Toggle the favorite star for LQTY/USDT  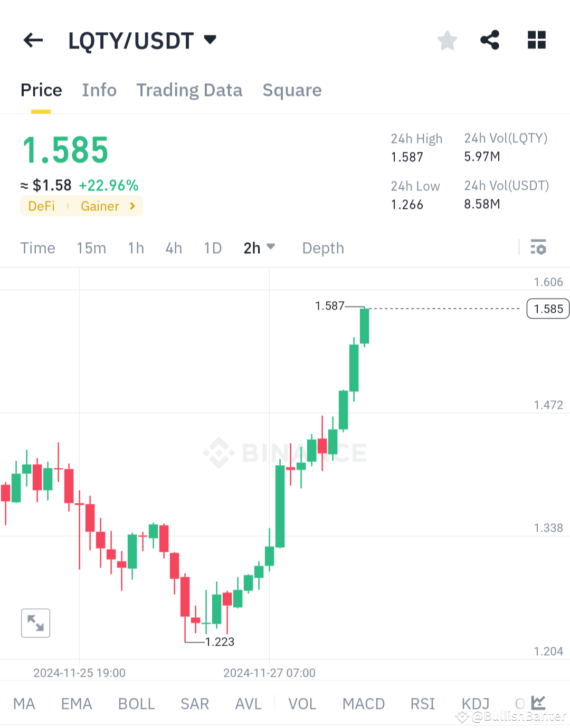point(447,40)
